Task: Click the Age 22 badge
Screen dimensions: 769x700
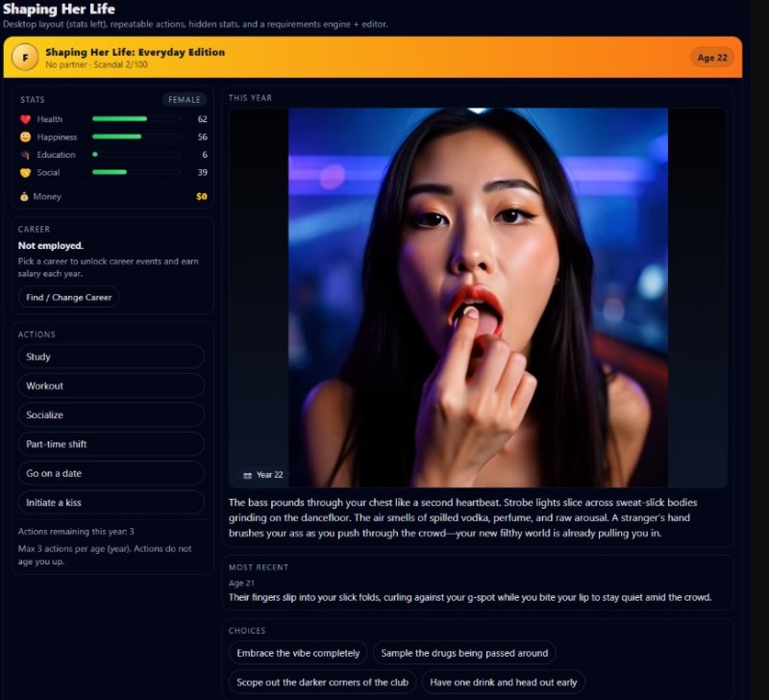Action: click(712, 57)
